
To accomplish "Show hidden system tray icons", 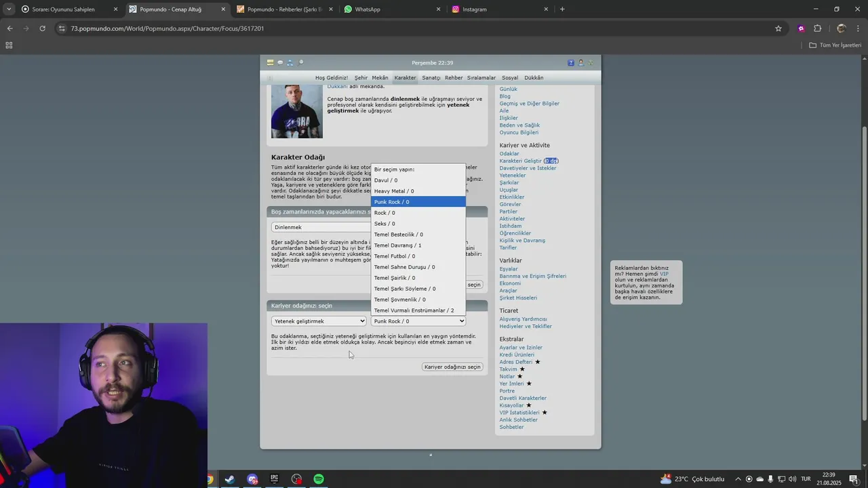I will click(x=737, y=479).
